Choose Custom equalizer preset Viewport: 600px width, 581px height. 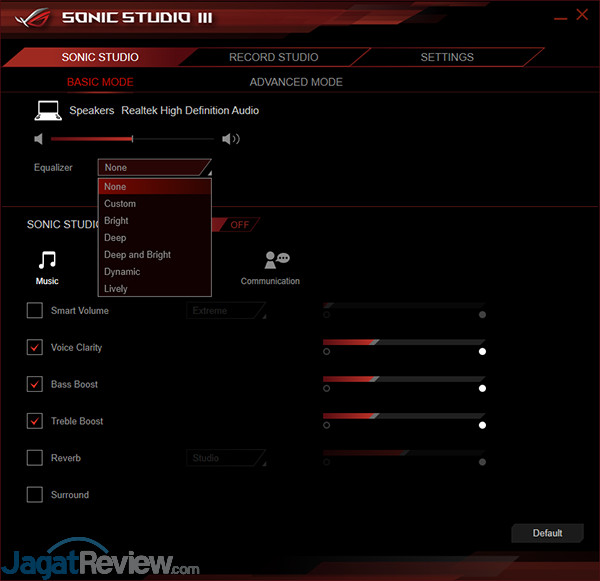[155, 204]
